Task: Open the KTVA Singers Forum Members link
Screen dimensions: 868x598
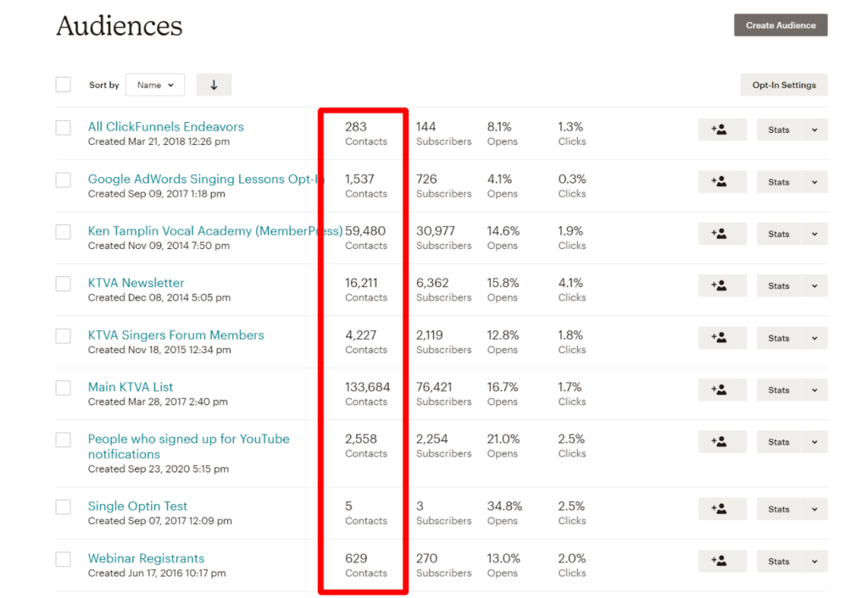Action: [175, 335]
